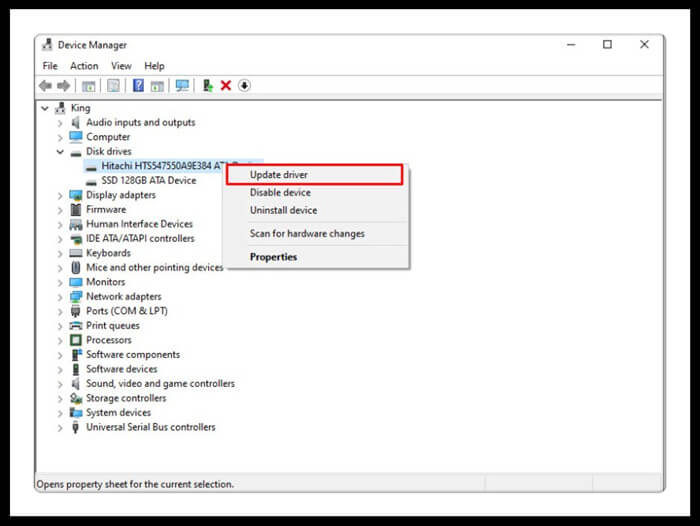Choose Uninstall device from context menu
This screenshot has width=700, height=526.
[x=316, y=210]
